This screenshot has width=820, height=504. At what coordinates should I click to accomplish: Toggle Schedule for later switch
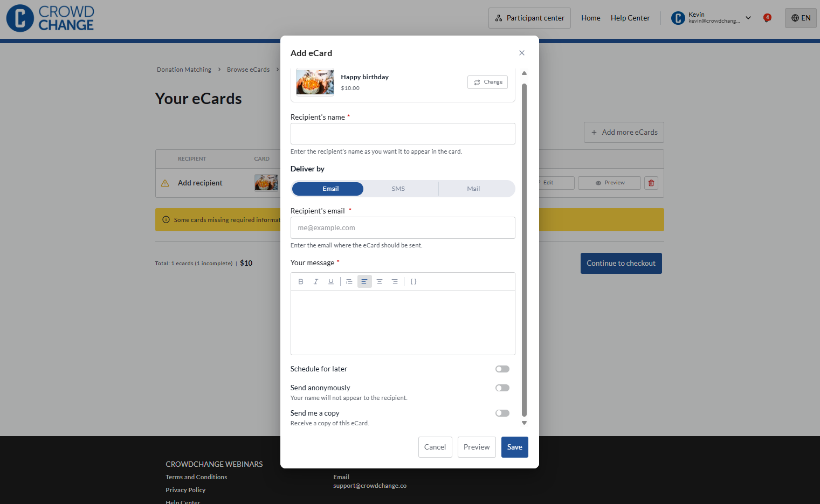click(502, 369)
